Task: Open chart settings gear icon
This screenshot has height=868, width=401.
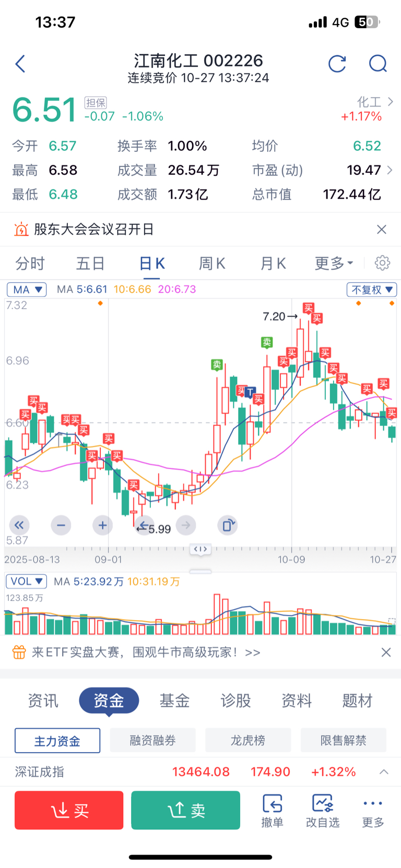Action: (x=382, y=263)
